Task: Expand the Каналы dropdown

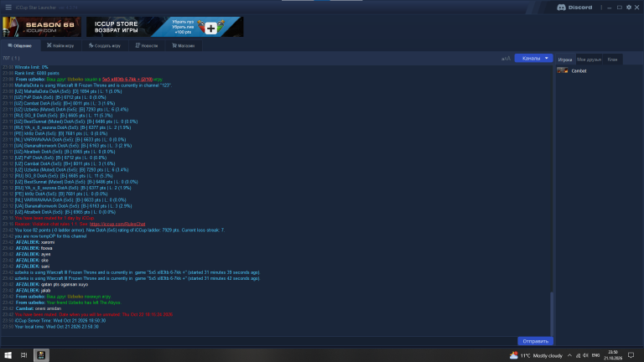Action: tap(533, 59)
